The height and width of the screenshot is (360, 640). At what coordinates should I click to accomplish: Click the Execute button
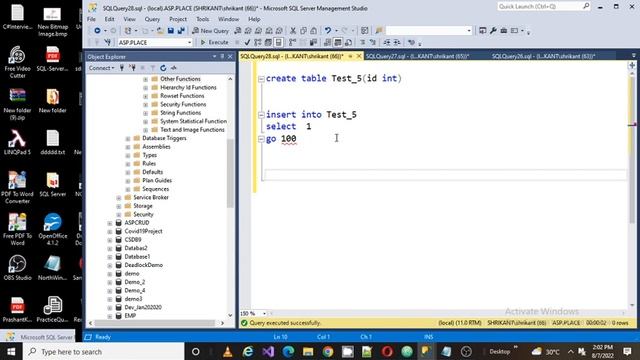pos(214,42)
